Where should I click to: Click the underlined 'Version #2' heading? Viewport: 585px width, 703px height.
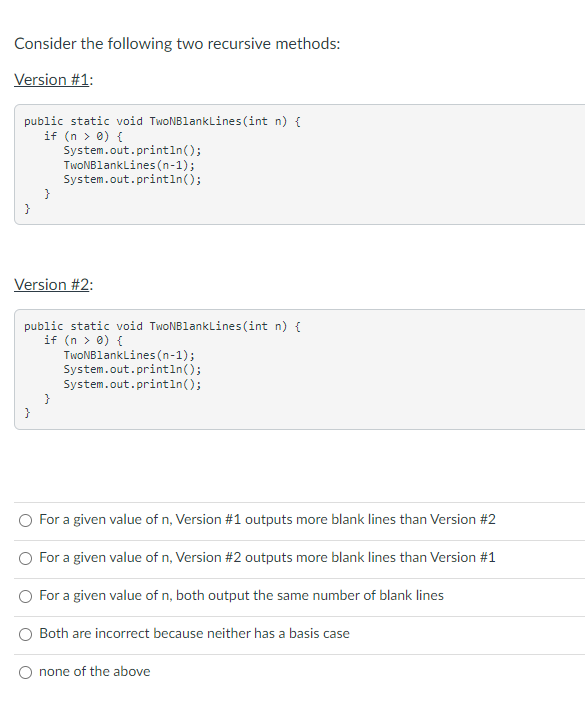[x=52, y=285]
